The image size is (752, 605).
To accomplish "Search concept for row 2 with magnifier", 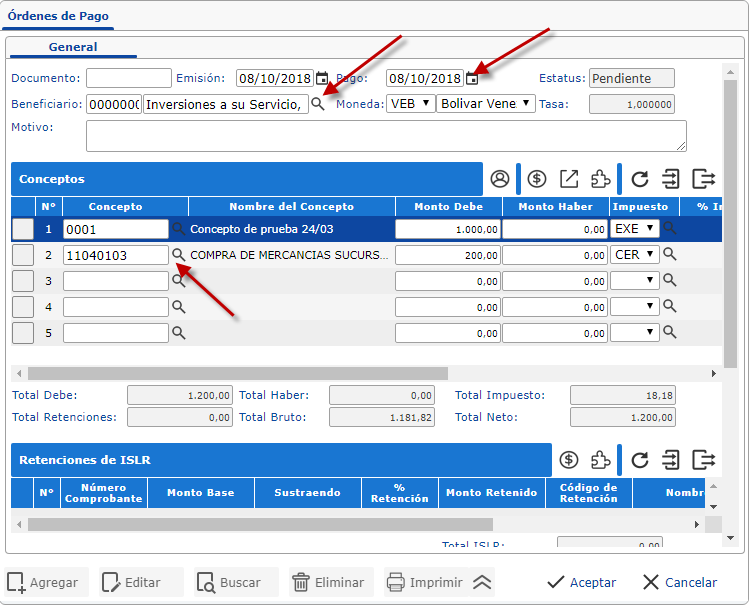I will (178, 255).
